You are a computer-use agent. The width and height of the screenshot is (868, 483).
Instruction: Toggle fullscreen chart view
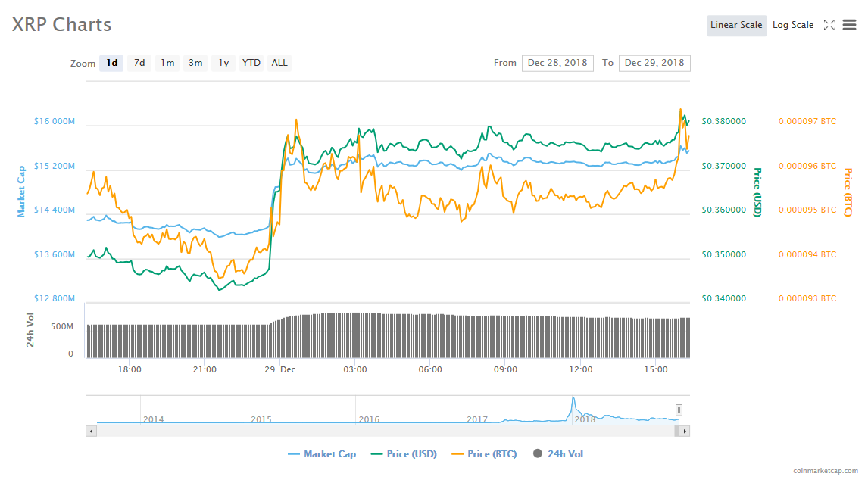pos(829,25)
